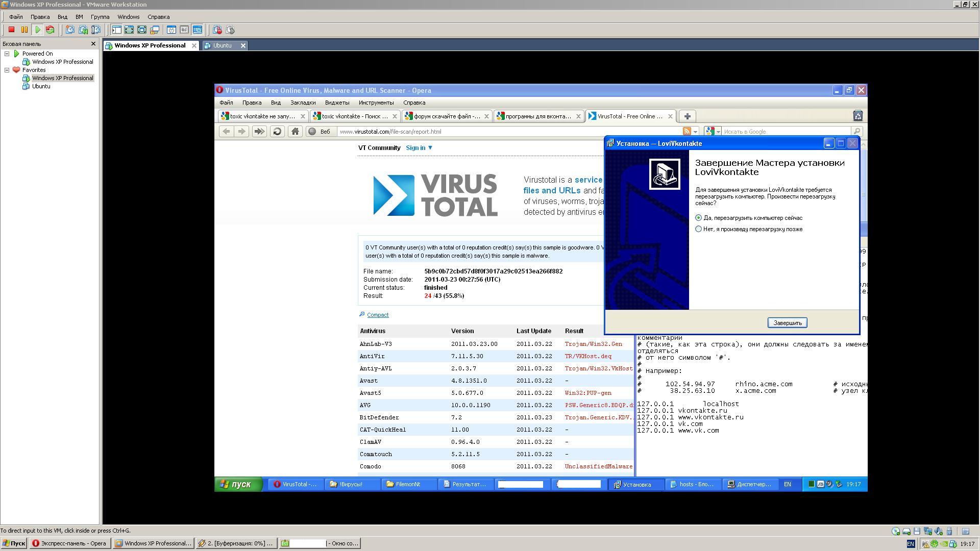The width and height of the screenshot is (980, 551).
Task: Collapse the Favorites tree group
Action: pyautogui.click(x=7, y=70)
